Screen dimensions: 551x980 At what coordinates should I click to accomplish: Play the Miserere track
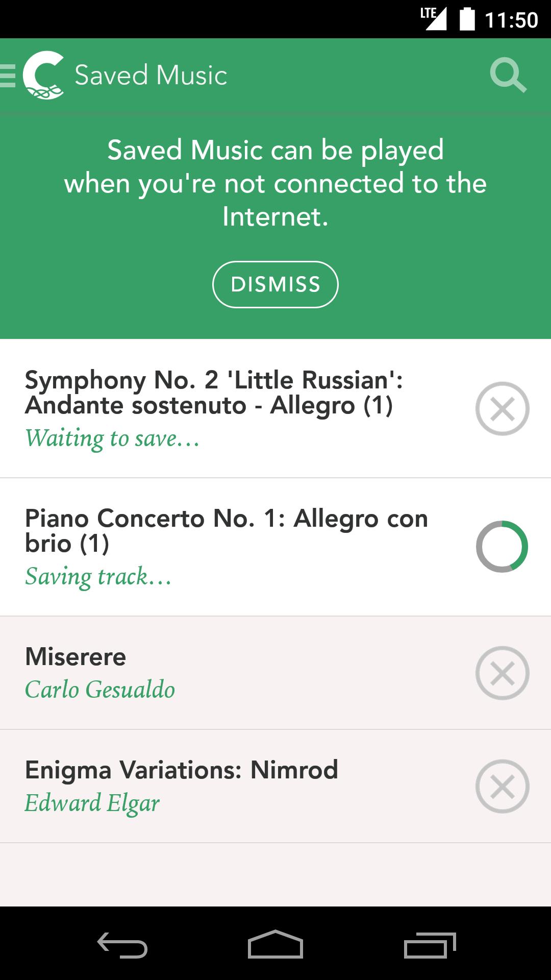click(x=76, y=656)
